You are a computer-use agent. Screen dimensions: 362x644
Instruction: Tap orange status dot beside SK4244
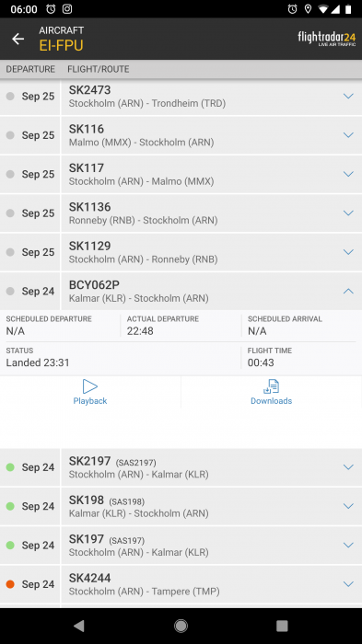click(x=10, y=584)
